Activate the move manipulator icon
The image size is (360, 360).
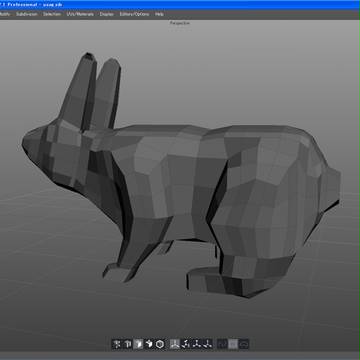[x=186, y=344]
